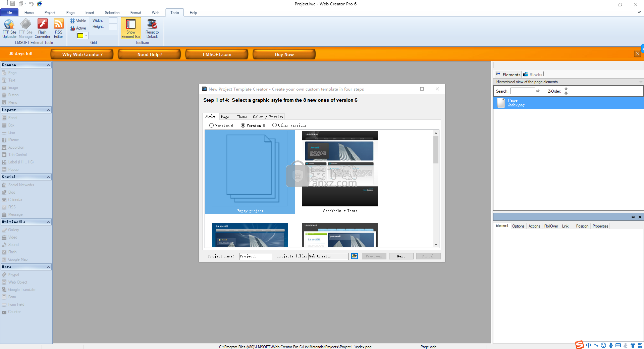Collapse the Data section
This screenshot has height=349, width=644.
[48, 267]
